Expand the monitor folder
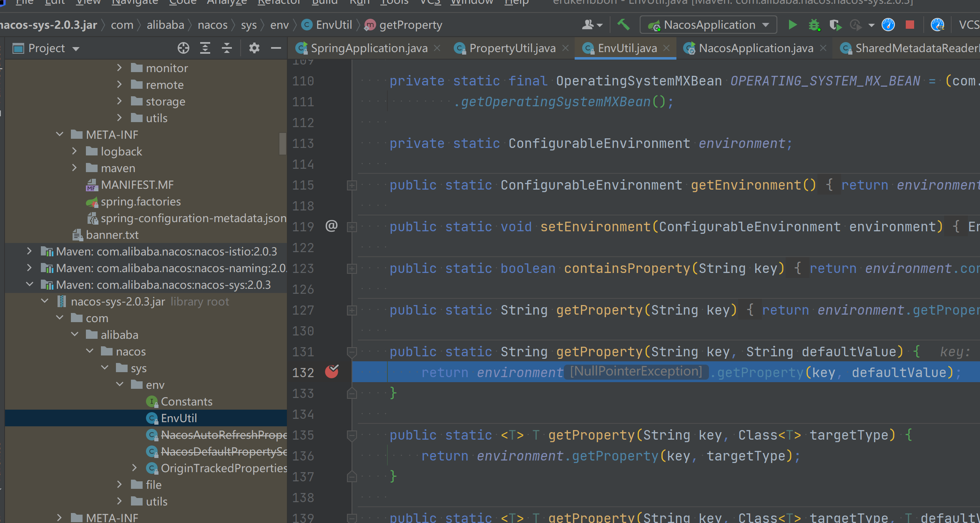Screen dimensions: 980x523 119,68
